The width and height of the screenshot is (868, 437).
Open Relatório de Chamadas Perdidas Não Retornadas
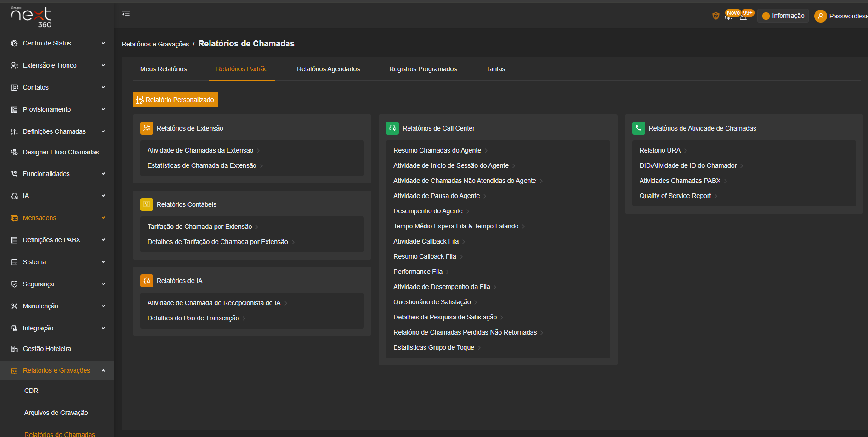tap(465, 332)
